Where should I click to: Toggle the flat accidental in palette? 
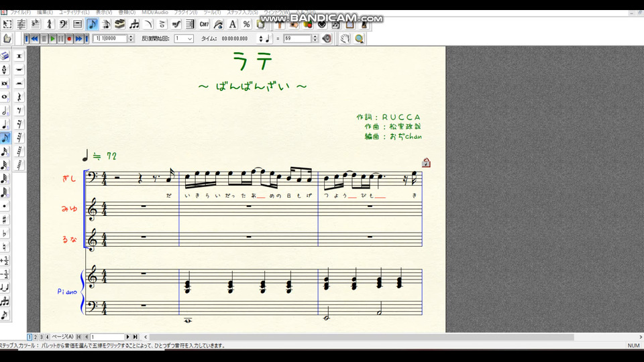pyautogui.click(x=5, y=233)
